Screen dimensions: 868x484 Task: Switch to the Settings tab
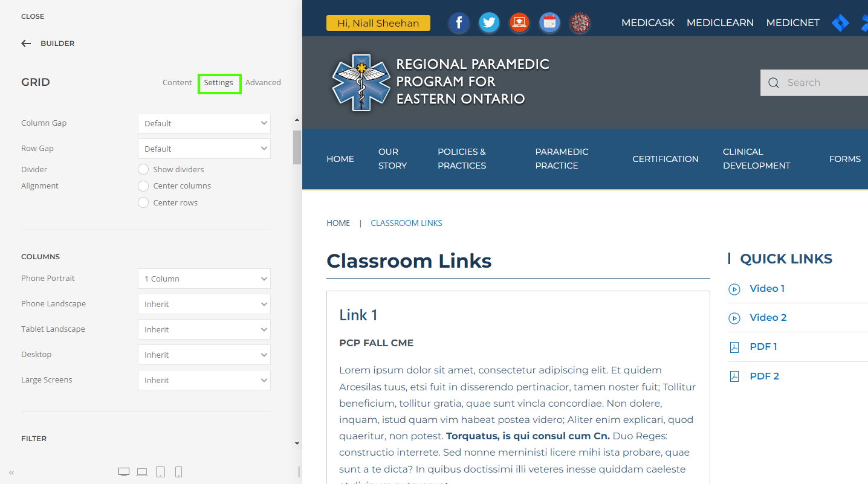(218, 83)
